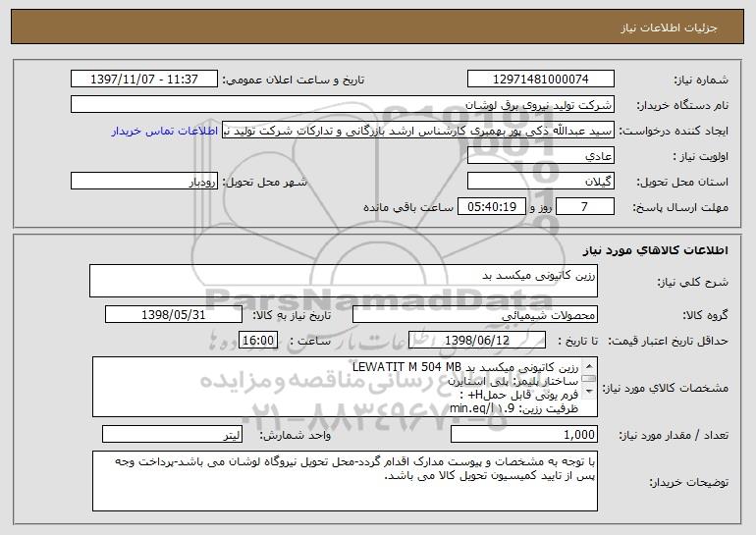This screenshot has width=756, height=535.
Task: Click the polymer structure line ساختار پلیمر
Action: (513, 381)
